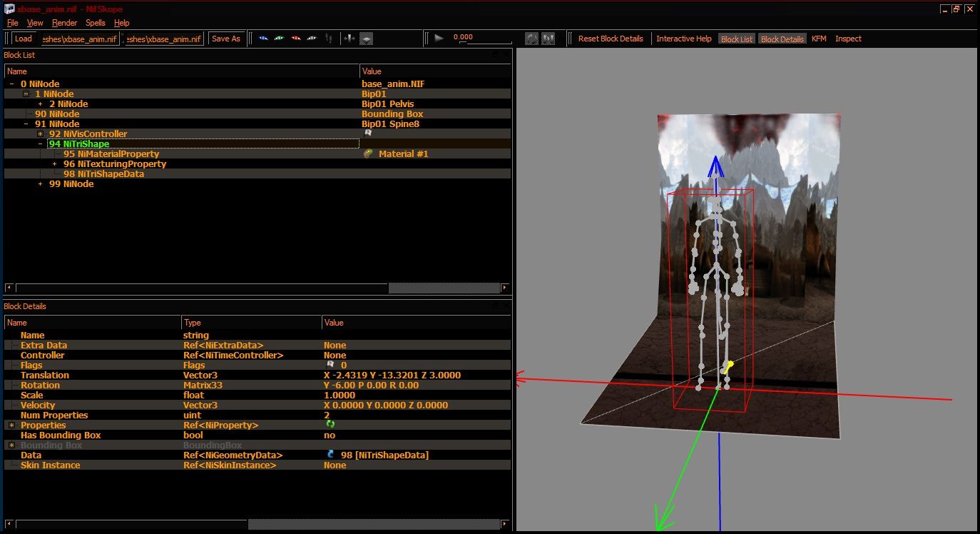Click the flag icon in the Flags row
This screenshot has height=534, width=980.
330,365
